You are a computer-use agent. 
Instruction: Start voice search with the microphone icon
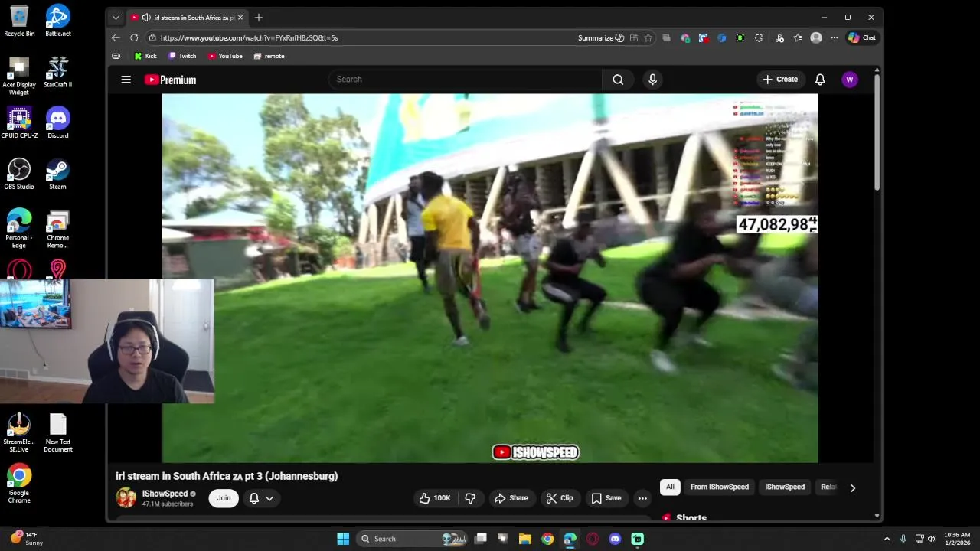click(652, 80)
